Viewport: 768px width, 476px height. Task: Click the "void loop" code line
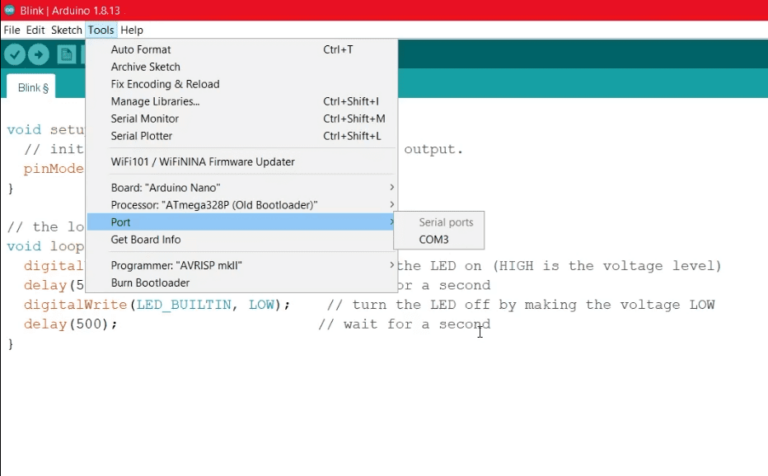point(45,246)
